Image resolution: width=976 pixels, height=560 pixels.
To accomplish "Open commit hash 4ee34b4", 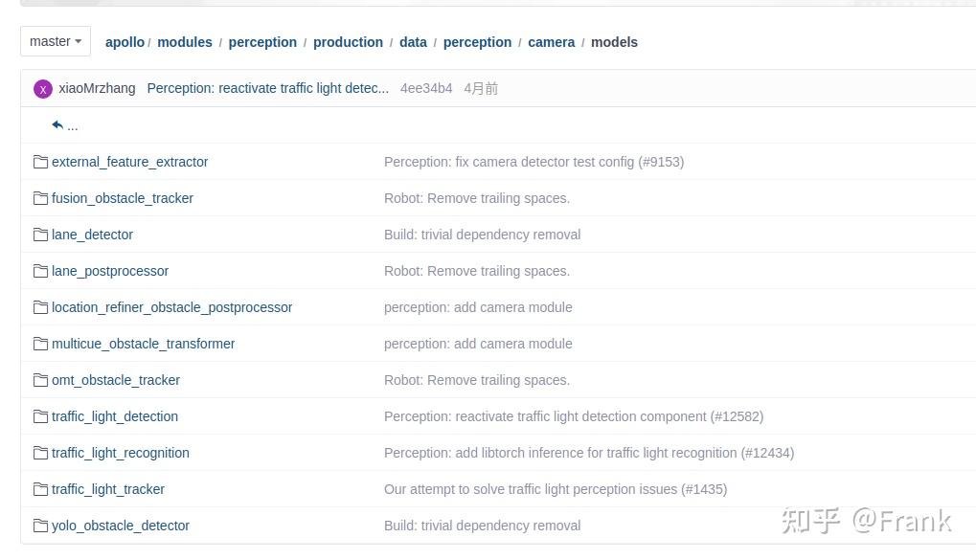I will pyautogui.click(x=426, y=88).
